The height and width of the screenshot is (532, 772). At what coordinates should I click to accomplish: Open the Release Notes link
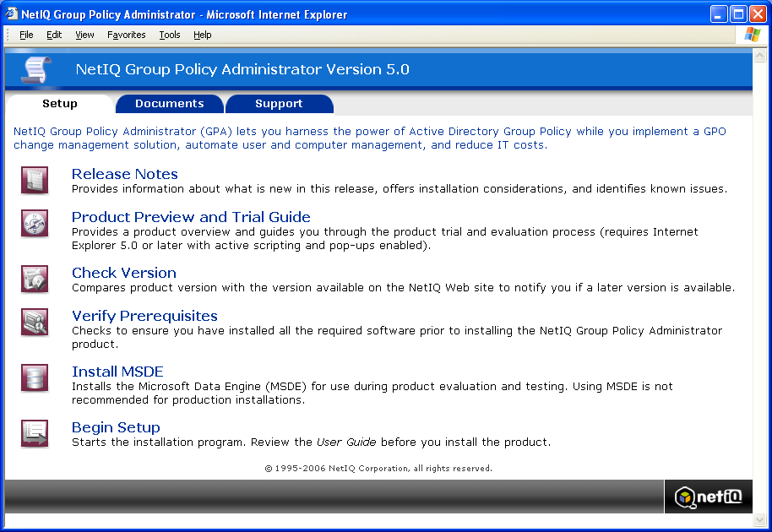point(124,174)
